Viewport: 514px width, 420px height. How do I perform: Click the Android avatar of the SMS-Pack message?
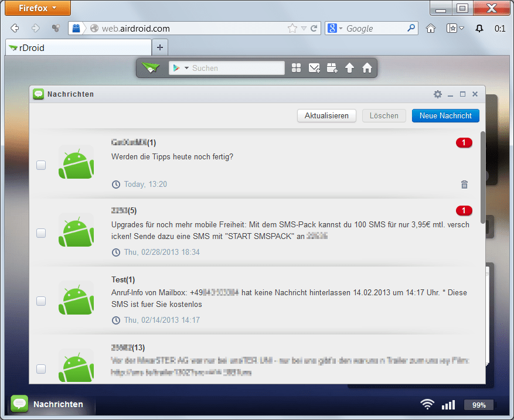pos(76,231)
